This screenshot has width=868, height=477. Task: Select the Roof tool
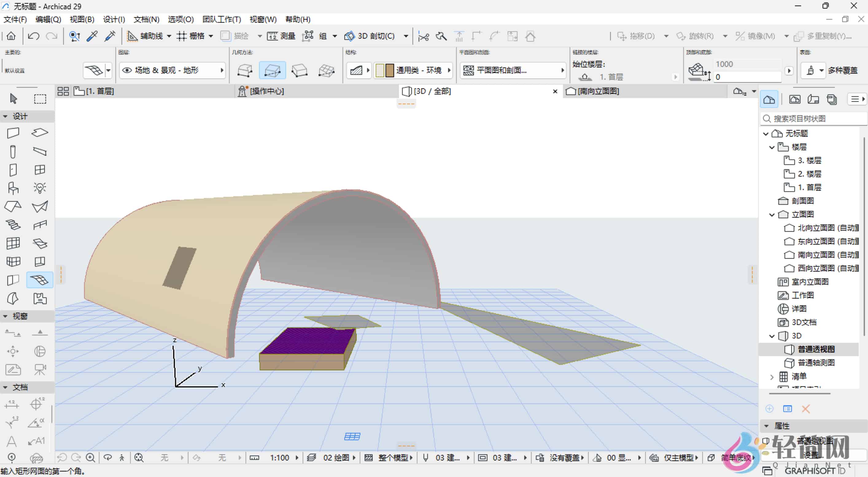click(13, 206)
